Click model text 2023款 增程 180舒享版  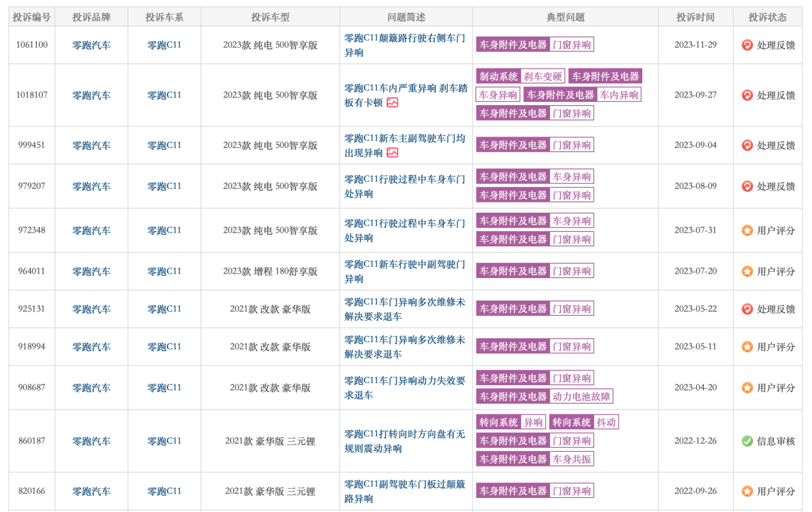270,271
